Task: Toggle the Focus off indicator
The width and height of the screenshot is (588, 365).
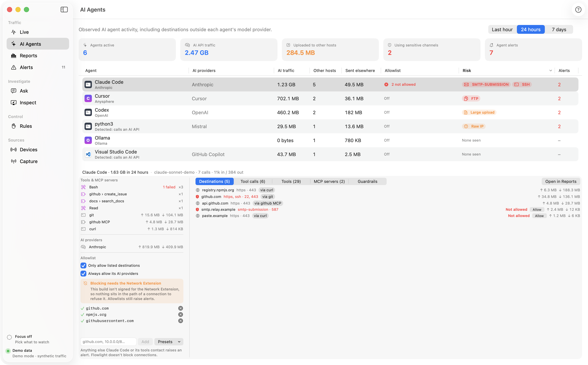Action: pos(9,337)
